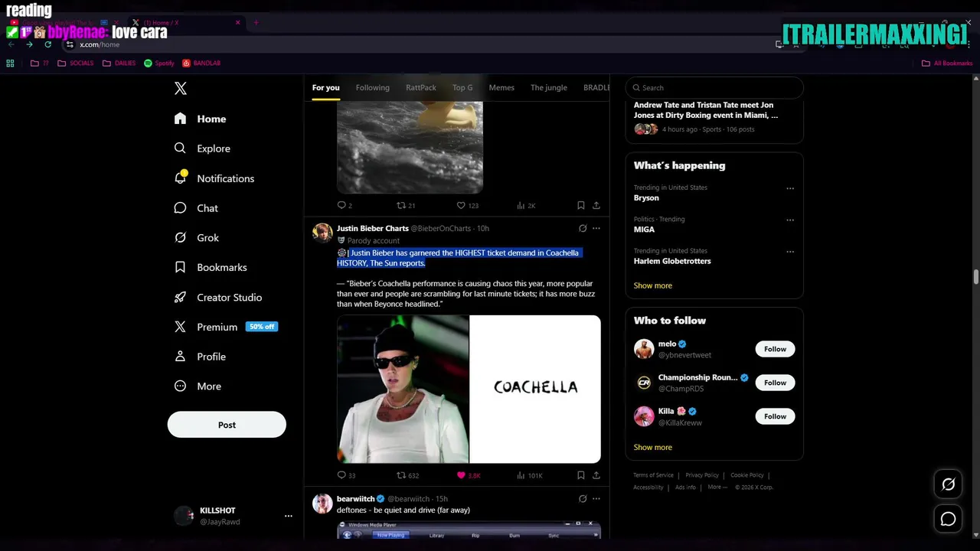This screenshot has height=551, width=980.
Task: Open the Justin Bieber photo
Action: pos(403,389)
